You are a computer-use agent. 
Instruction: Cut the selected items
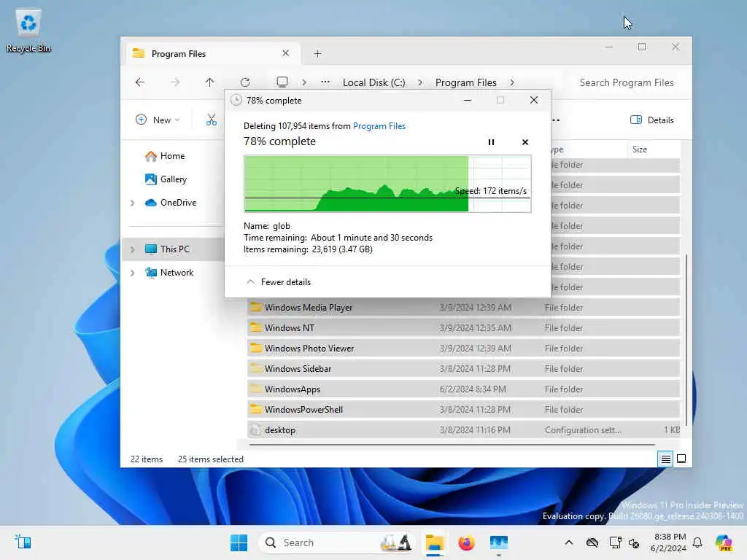pyautogui.click(x=211, y=120)
